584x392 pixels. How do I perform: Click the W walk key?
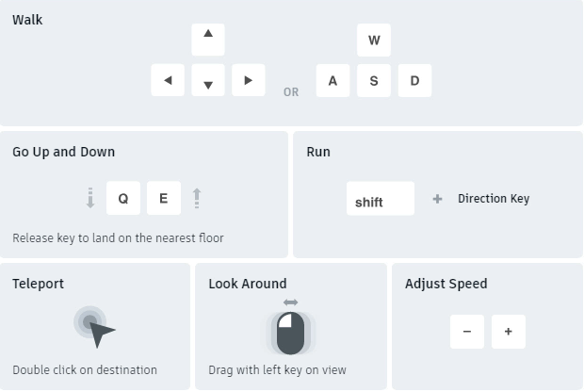[x=374, y=41]
